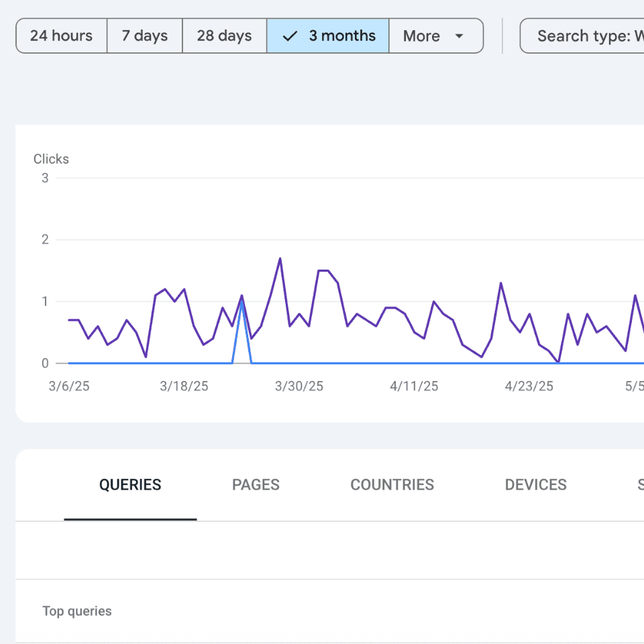Viewport: 644px width, 644px height.
Task: Open the Search type filter chip
Action: tap(582, 36)
